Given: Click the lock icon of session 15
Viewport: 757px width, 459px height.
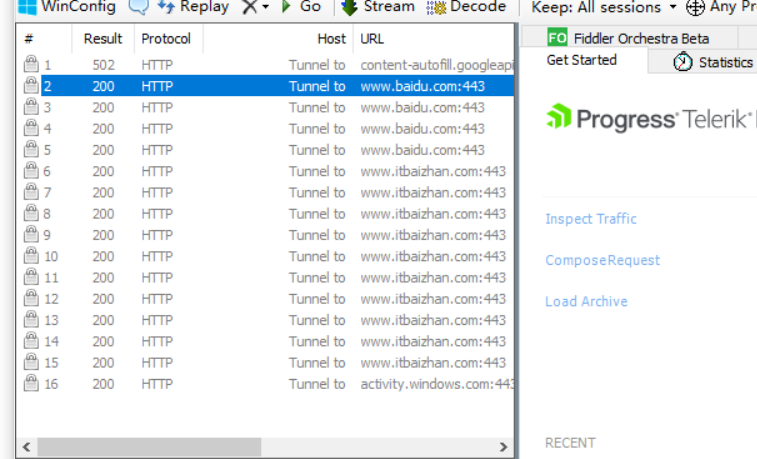Looking at the screenshot, I should [x=31, y=362].
